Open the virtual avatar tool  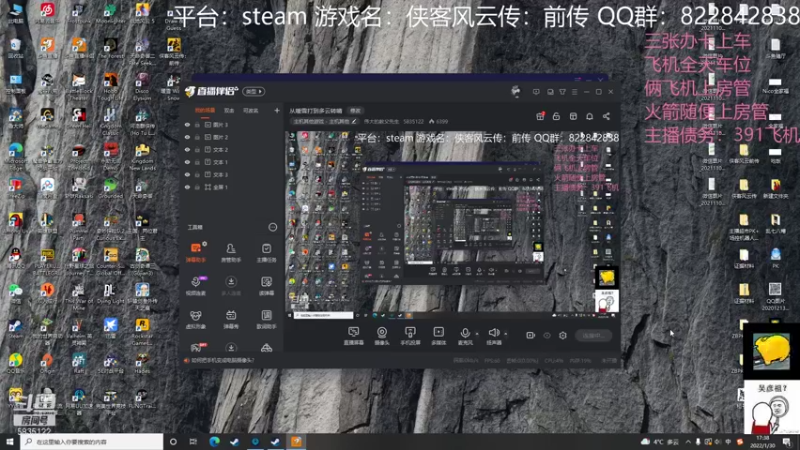[195, 319]
